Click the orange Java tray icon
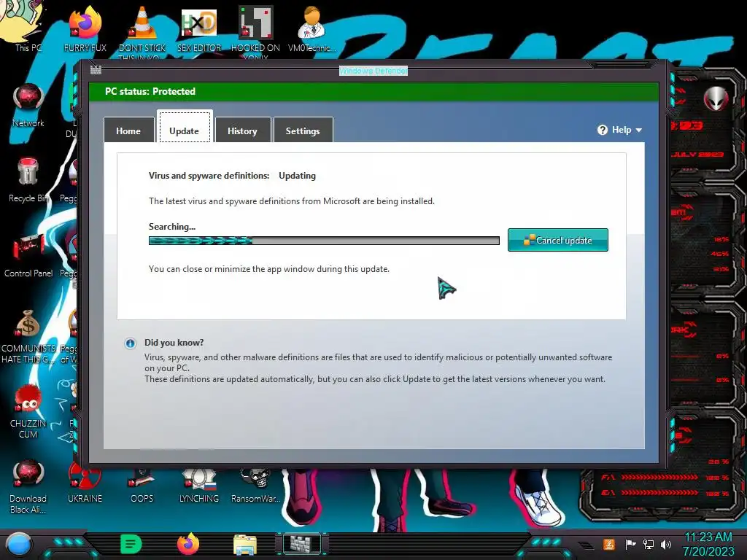Image resolution: width=747 pixels, height=560 pixels. coord(609,544)
